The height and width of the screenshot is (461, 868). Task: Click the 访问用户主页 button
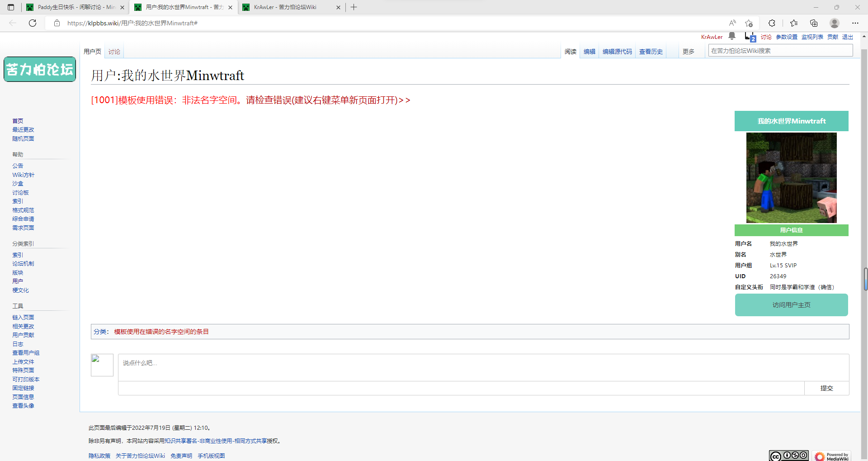791,305
